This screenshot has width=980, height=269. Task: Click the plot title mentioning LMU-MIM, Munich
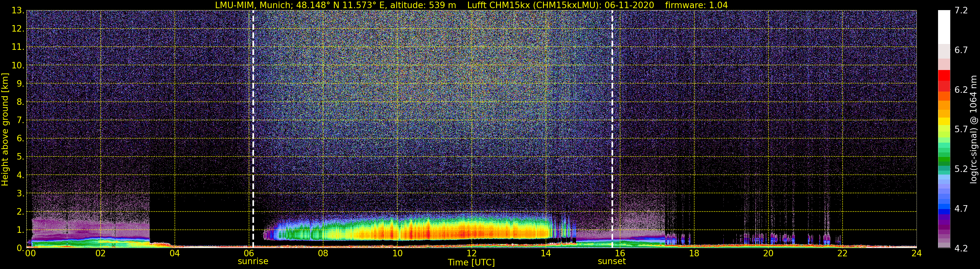[471, 5]
